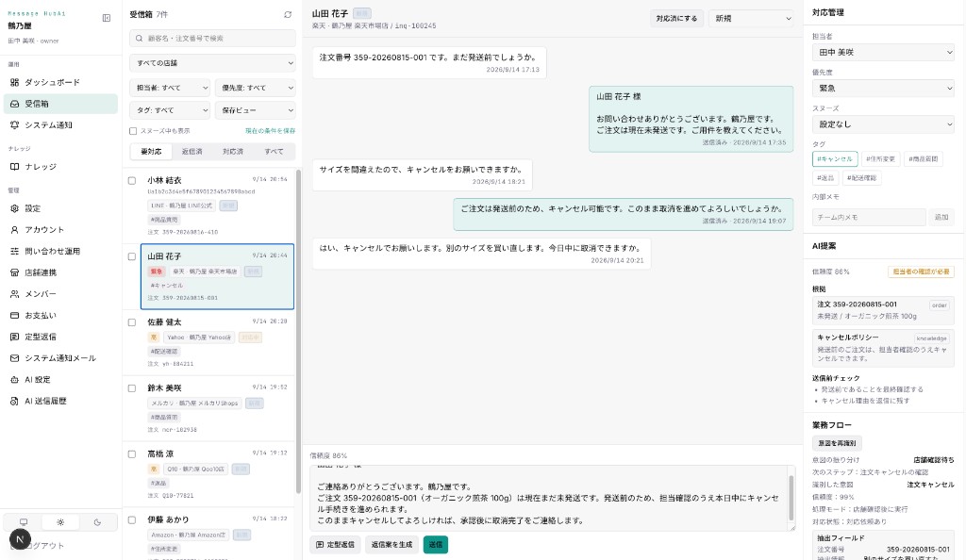
Task: Toggle the #返品 tag
Action: tap(825, 178)
